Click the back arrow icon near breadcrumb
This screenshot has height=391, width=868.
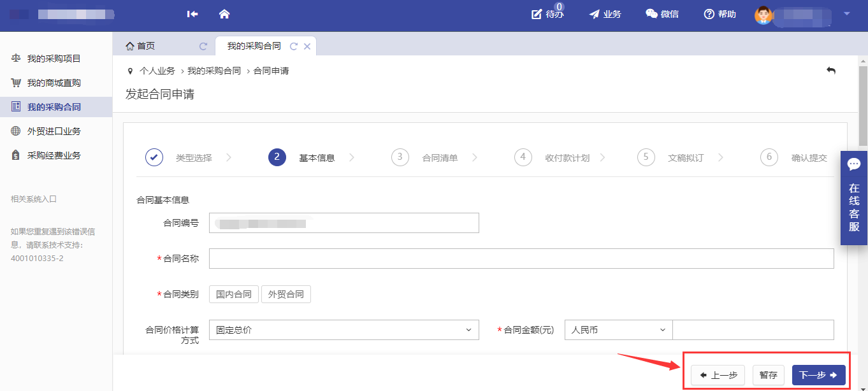pos(830,71)
